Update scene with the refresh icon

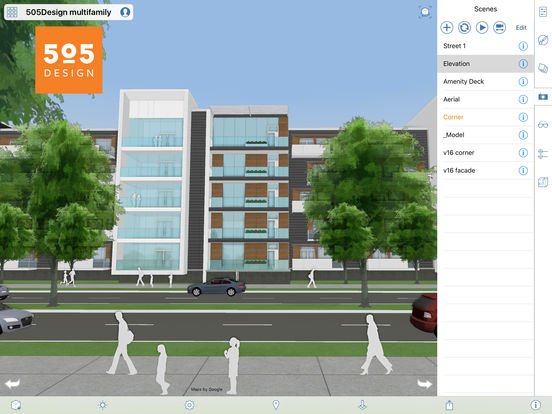[x=464, y=27]
